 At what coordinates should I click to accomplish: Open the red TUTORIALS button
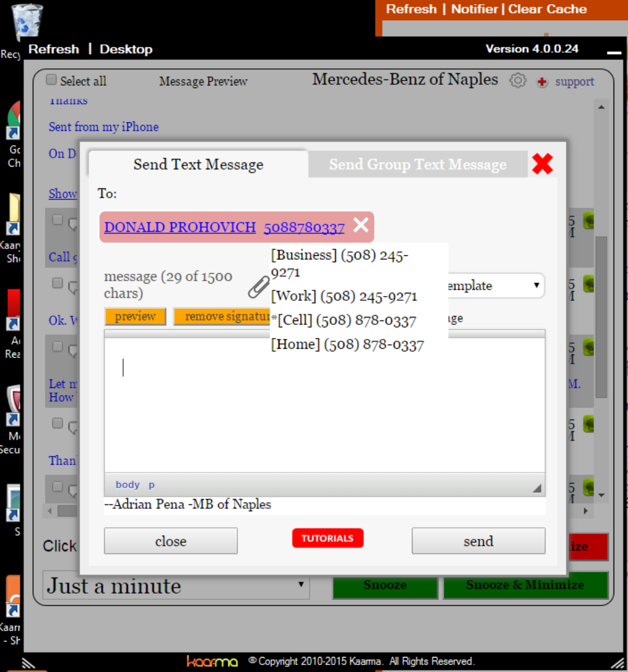pyautogui.click(x=328, y=538)
